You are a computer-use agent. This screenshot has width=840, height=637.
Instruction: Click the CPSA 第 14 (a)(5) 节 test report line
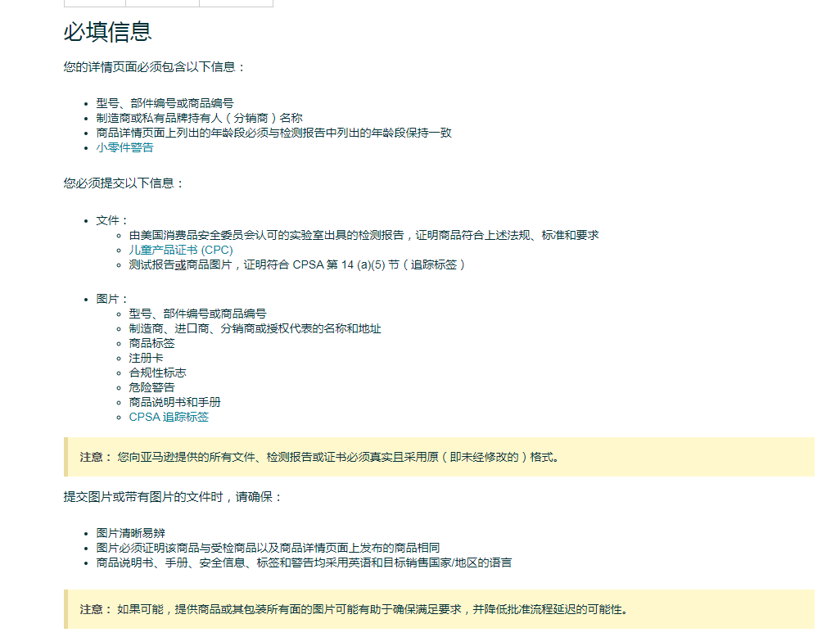296,264
